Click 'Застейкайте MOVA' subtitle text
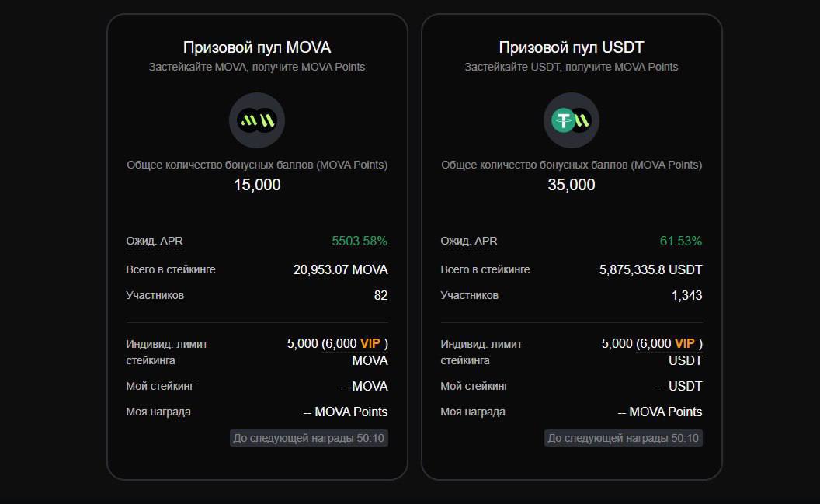 pos(257,67)
